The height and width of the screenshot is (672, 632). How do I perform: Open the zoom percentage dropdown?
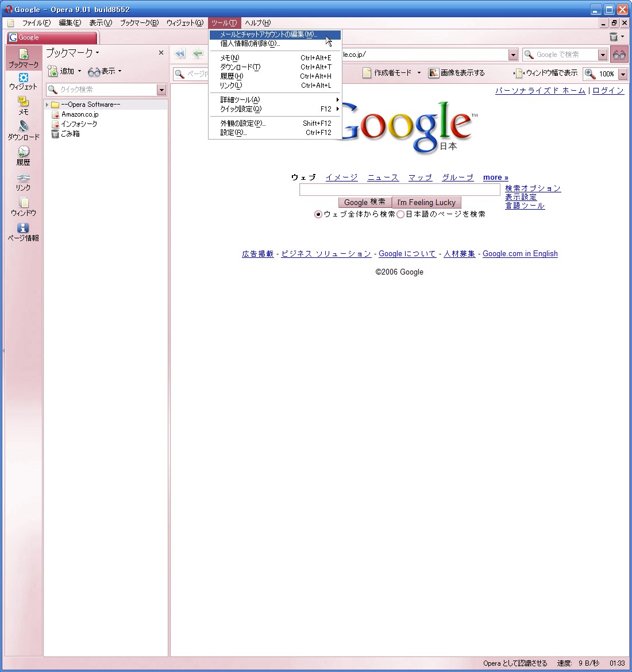(x=623, y=74)
